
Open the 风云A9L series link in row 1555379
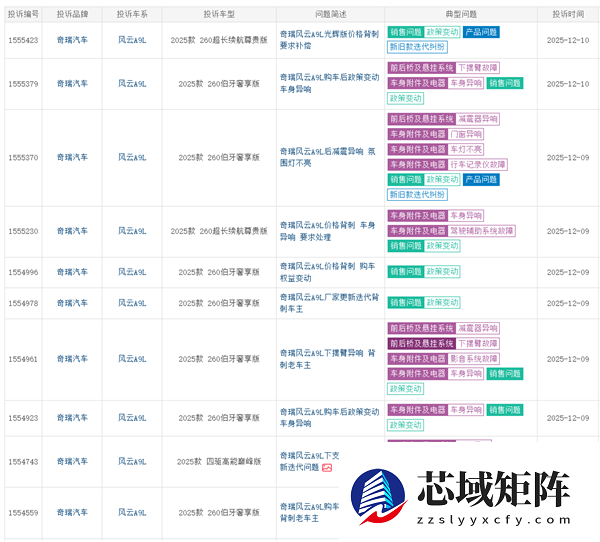[x=132, y=83]
